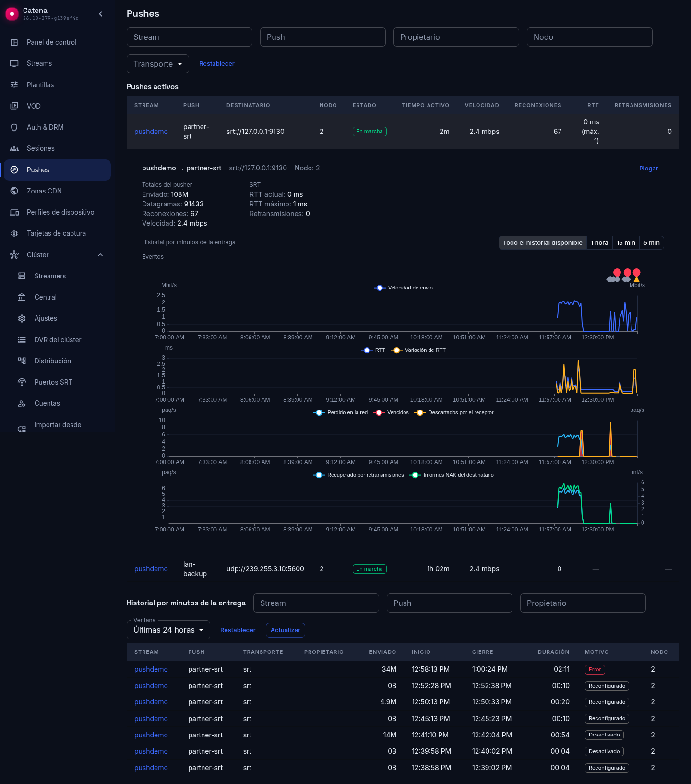Collapse push details with Plegar
This screenshot has height=784, width=691.
[x=648, y=169]
